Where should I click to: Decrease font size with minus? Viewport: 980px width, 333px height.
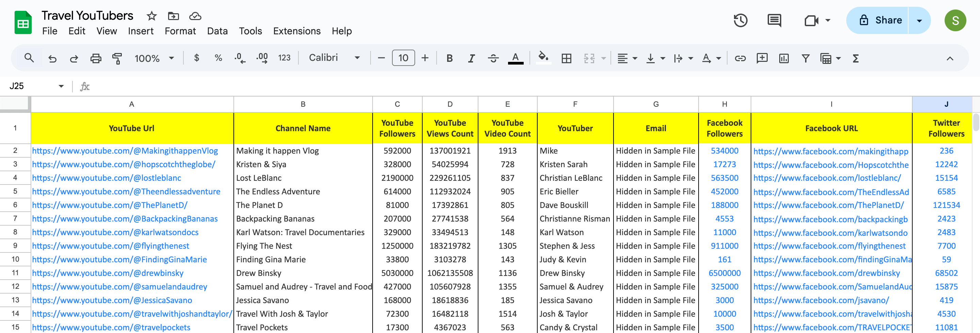click(381, 58)
